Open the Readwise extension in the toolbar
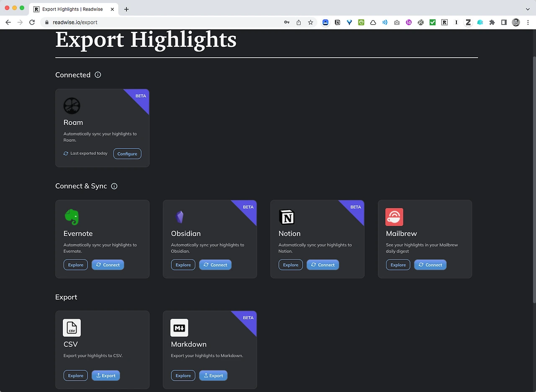This screenshot has width=536, height=392. [x=444, y=22]
